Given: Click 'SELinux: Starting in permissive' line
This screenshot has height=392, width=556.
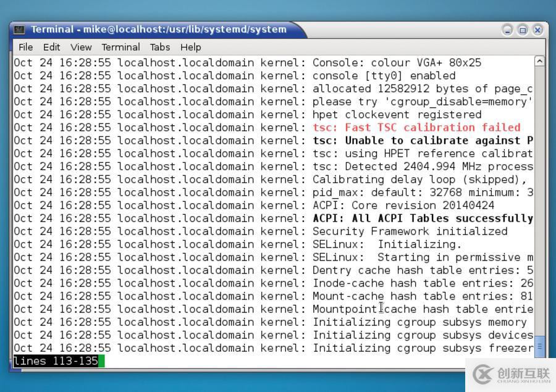Looking at the screenshot, I should [x=274, y=257].
